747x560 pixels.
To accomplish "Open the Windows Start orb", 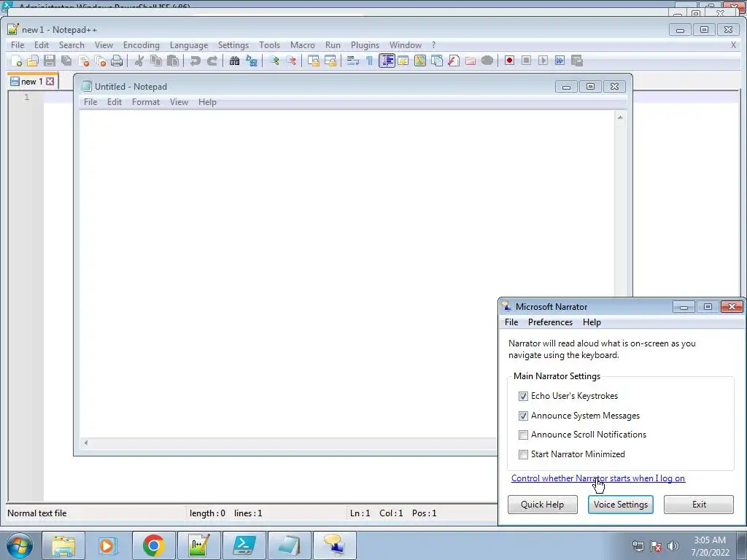I will 19,545.
